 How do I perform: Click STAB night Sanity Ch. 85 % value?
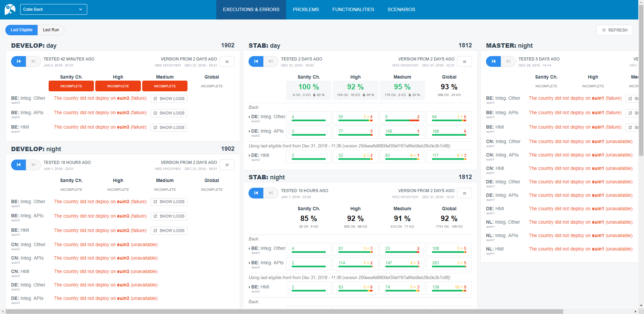pos(309,219)
